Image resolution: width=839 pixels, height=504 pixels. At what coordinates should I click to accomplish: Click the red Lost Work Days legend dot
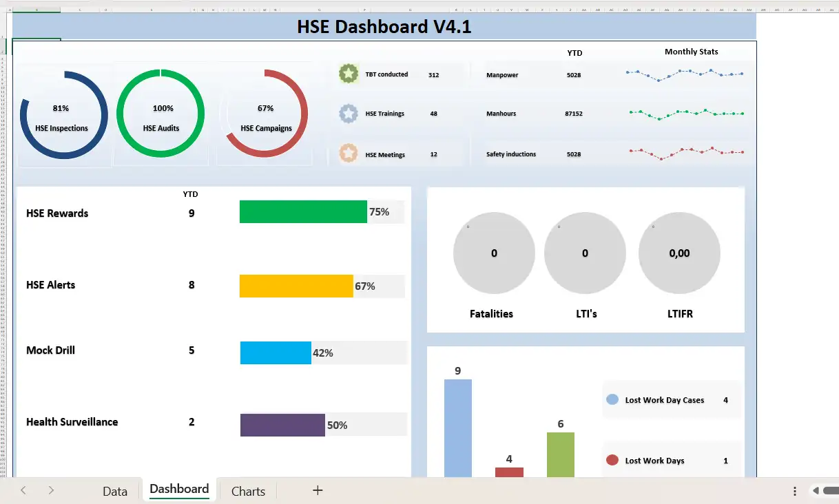(612, 460)
